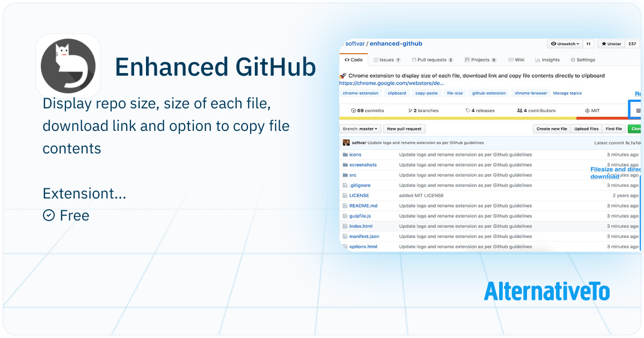Open the screenshots folder
Image resolution: width=644 pixels, height=338 pixels.
(x=363, y=165)
